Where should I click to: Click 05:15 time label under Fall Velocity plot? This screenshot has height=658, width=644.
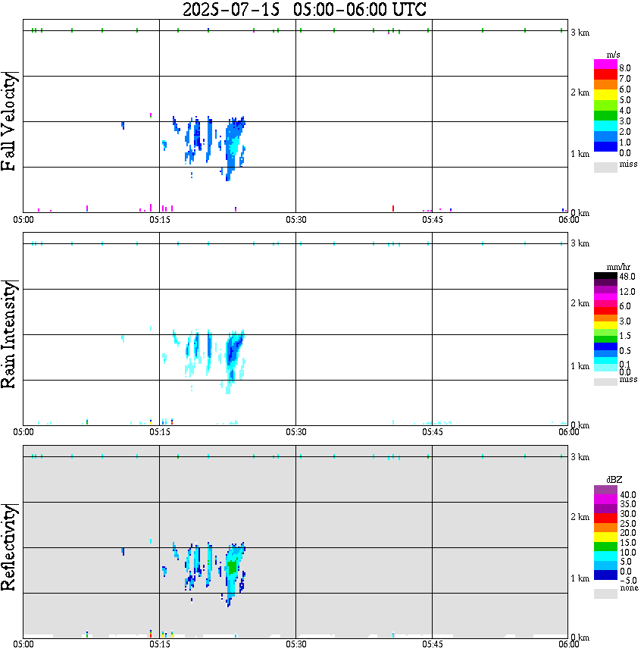pyautogui.click(x=160, y=220)
